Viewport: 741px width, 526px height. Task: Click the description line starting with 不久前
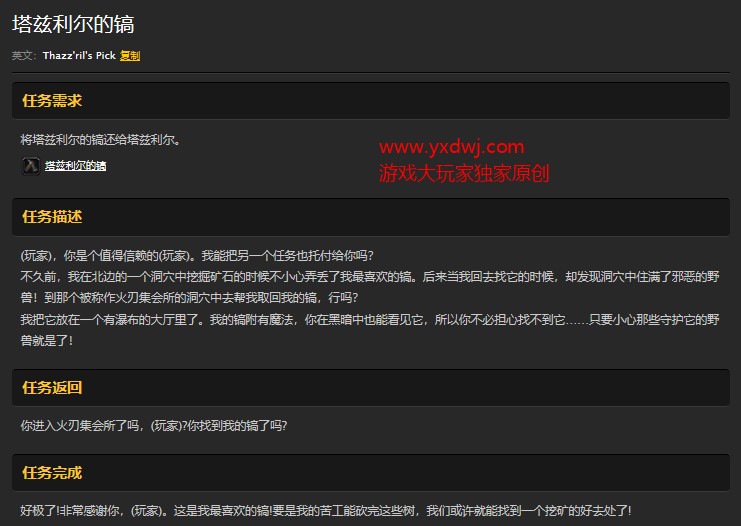coord(300,276)
